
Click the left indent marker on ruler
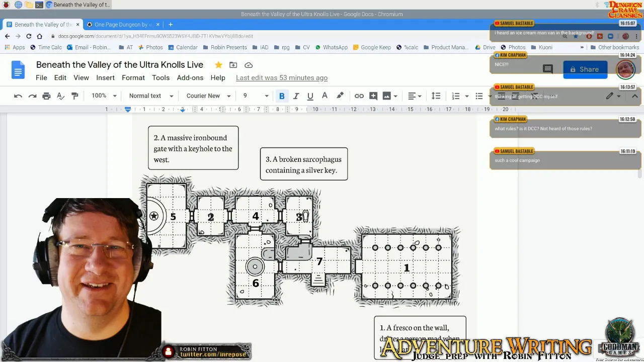pyautogui.click(x=128, y=109)
